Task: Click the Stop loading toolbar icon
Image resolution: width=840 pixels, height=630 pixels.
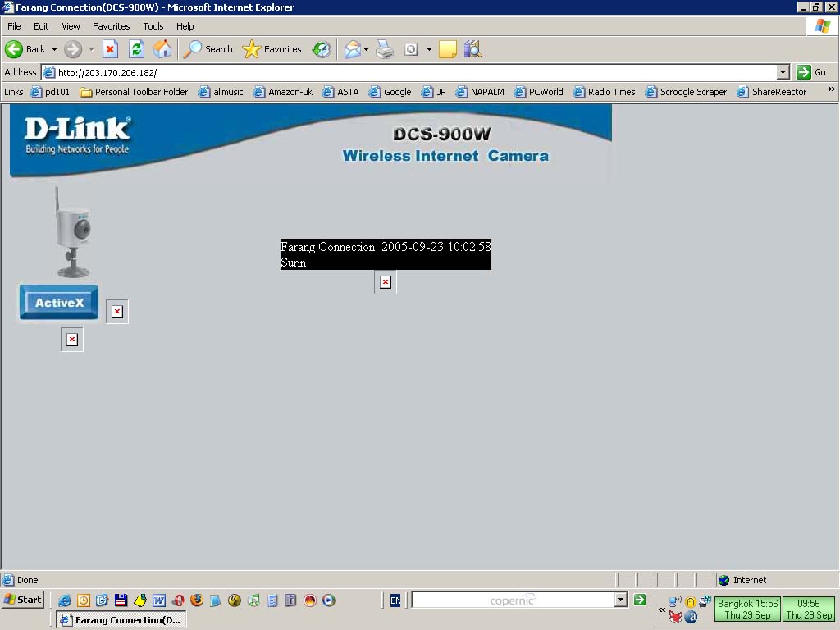Action: coord(110,49)
